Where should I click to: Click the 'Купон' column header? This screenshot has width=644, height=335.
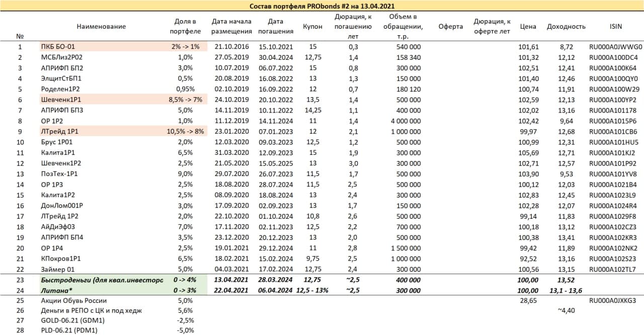[313, 27]
